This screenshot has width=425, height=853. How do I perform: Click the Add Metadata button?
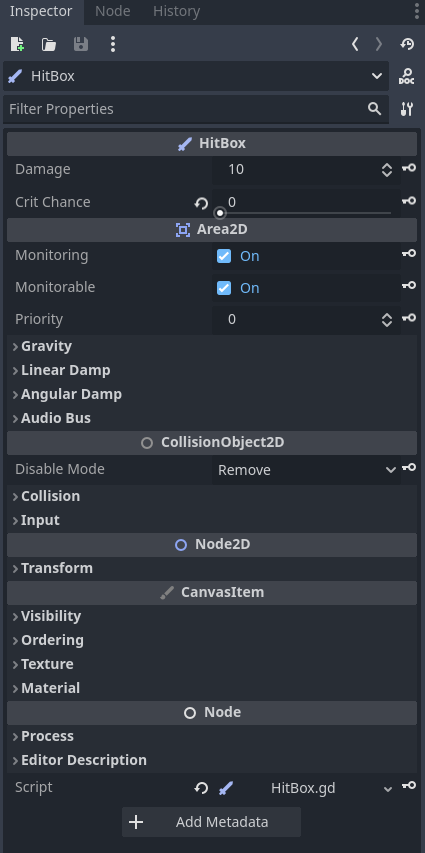(211, 821)
